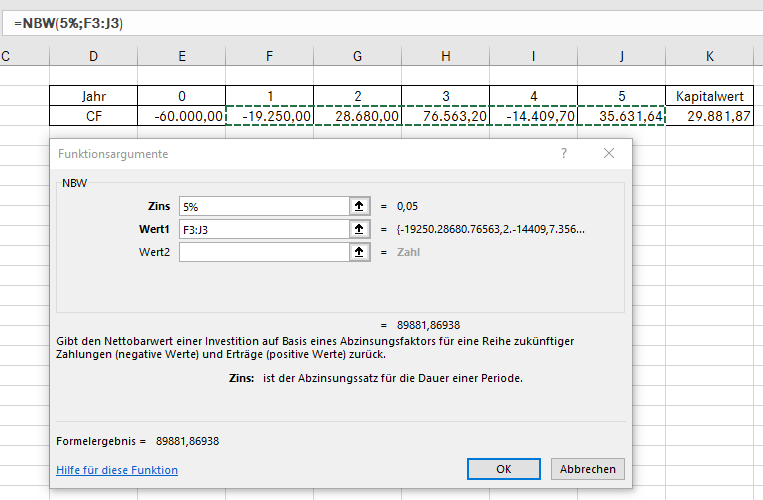Select column header K
Viewport: 763px width, 500px height.
coord(709,57)
